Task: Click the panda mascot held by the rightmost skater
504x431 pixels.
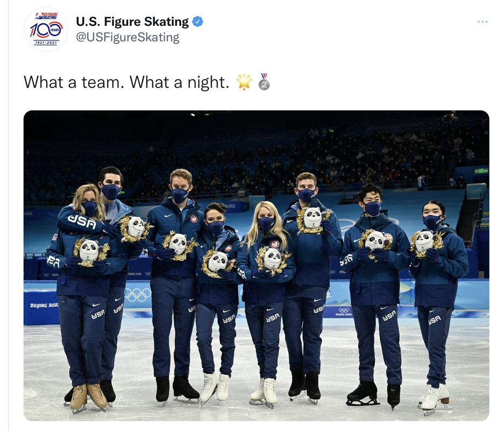Action: click(x=425, y=242)
